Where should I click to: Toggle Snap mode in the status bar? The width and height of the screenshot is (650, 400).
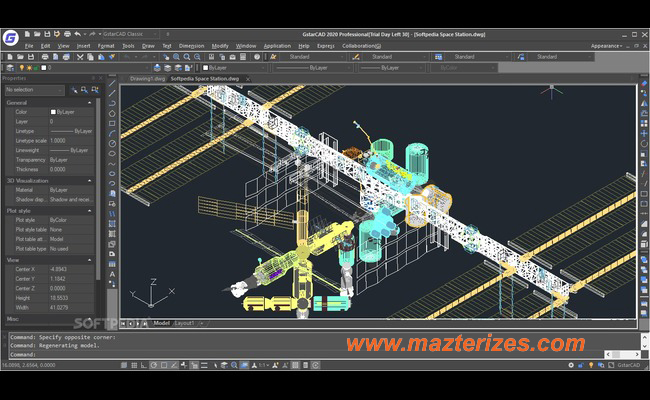pos(124,365)
